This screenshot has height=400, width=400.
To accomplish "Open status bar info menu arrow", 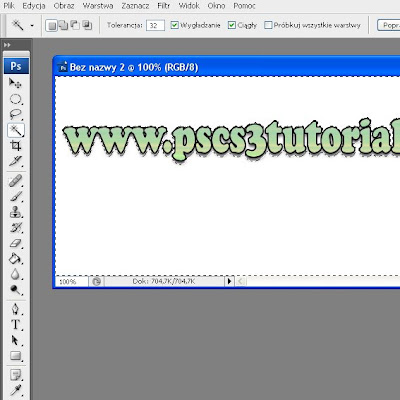I will coord(229,282).
